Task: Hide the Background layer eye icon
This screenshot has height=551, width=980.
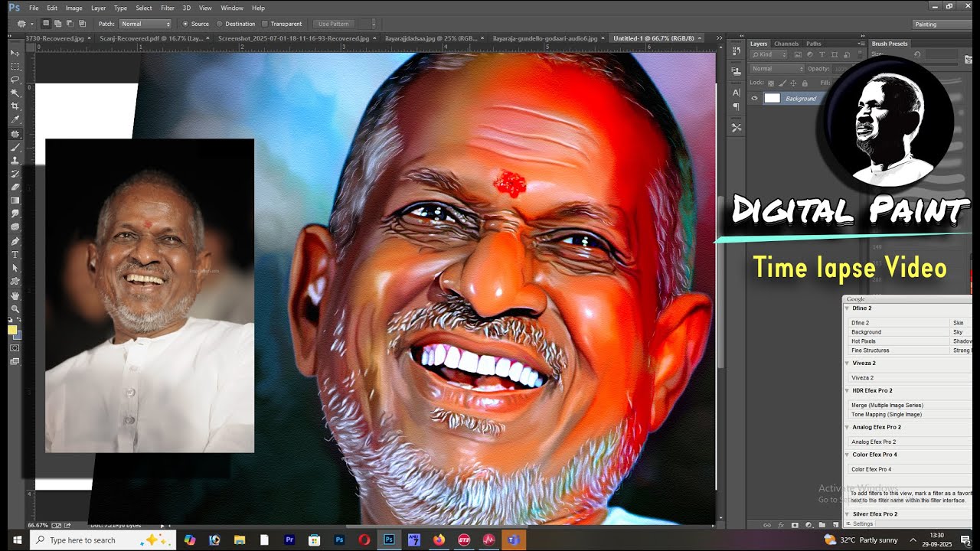Action: coord(754,98)
